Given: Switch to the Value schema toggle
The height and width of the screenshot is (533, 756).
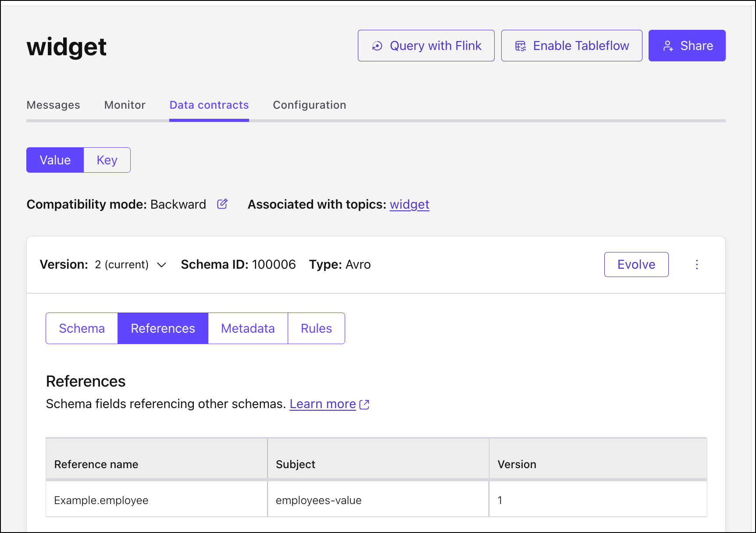Looking at the screenshot, I should pos(55,160).
